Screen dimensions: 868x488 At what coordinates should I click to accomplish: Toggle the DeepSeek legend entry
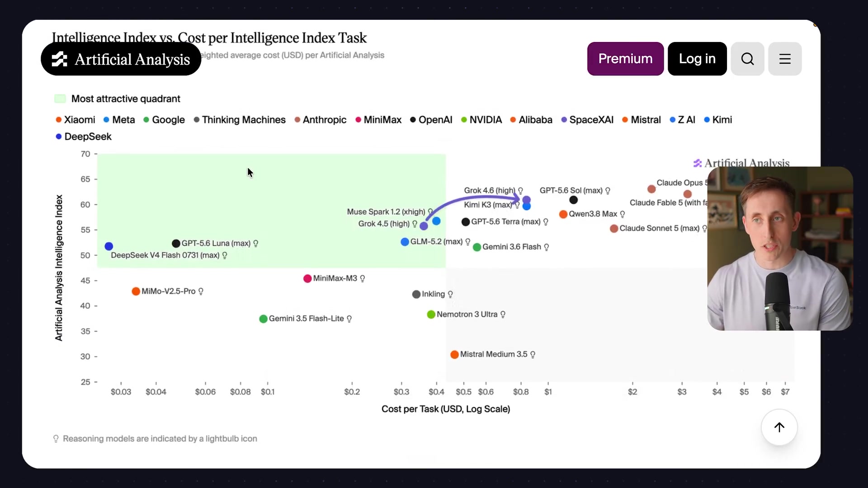pyautogui.click(x=84, y=136)
